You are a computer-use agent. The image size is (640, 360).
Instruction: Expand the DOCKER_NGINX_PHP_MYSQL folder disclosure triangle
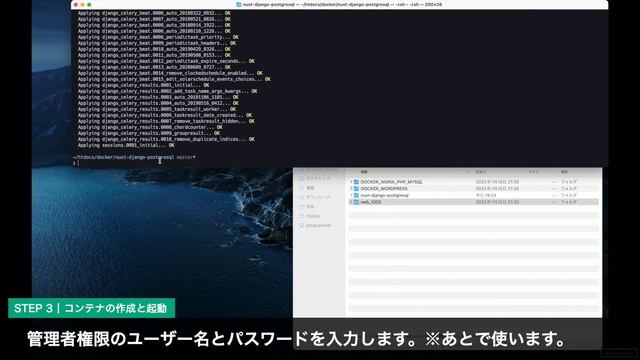coord(351,182)
